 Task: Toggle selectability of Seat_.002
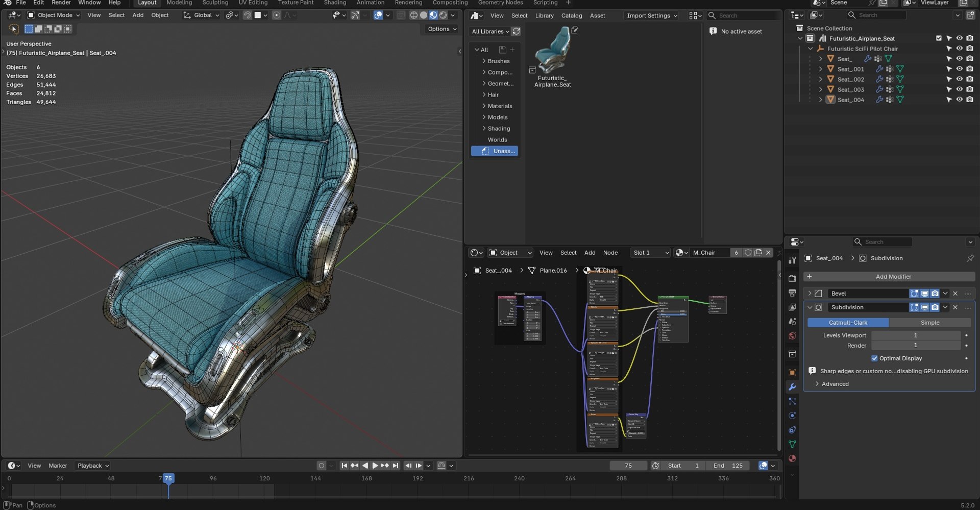coord(949,79)
